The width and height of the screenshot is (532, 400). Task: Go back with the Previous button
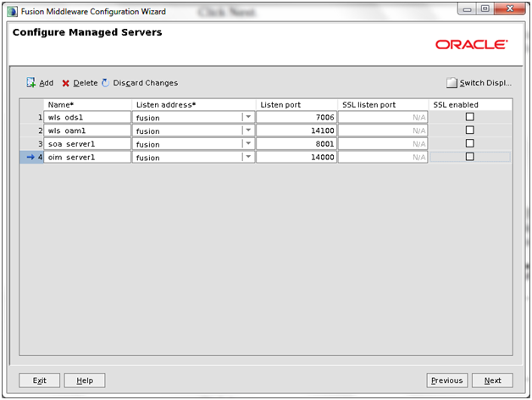[446, 381]
